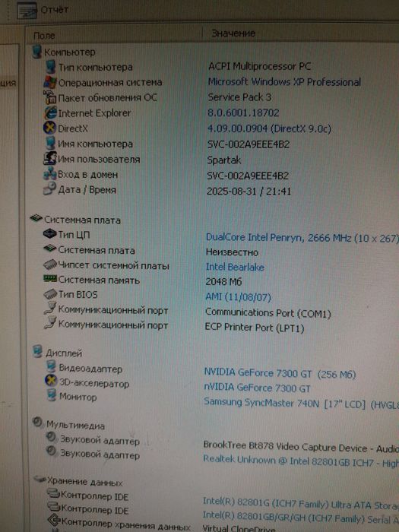Click the Монитор row icon
This screenshot has height=532, width=399.
point(52,395)
